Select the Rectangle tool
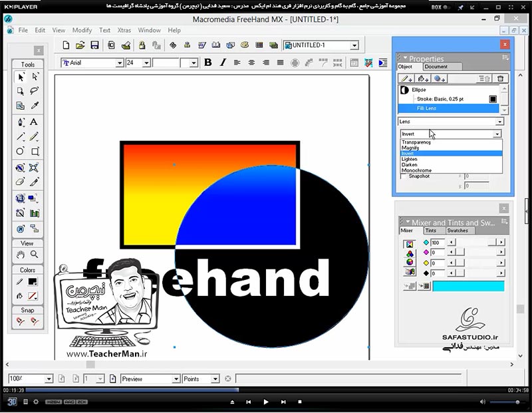The height and width of the screenshot is (413, 532). coord(35,152)
